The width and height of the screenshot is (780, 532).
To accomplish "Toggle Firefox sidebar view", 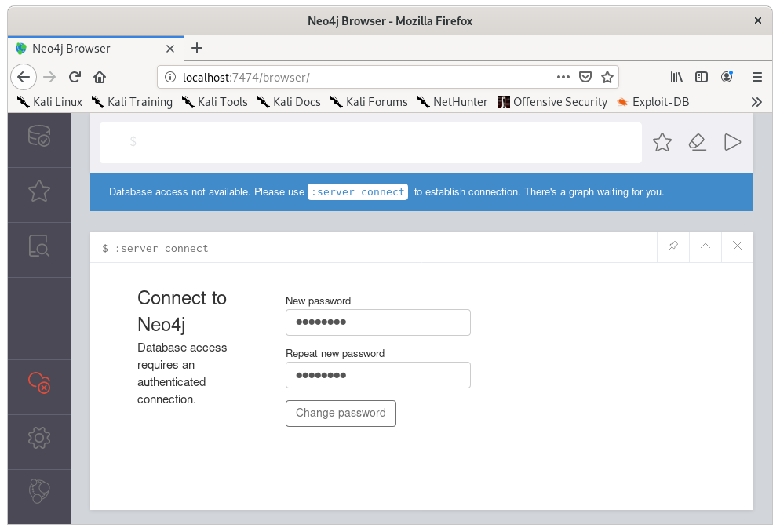I will point(702,77).
